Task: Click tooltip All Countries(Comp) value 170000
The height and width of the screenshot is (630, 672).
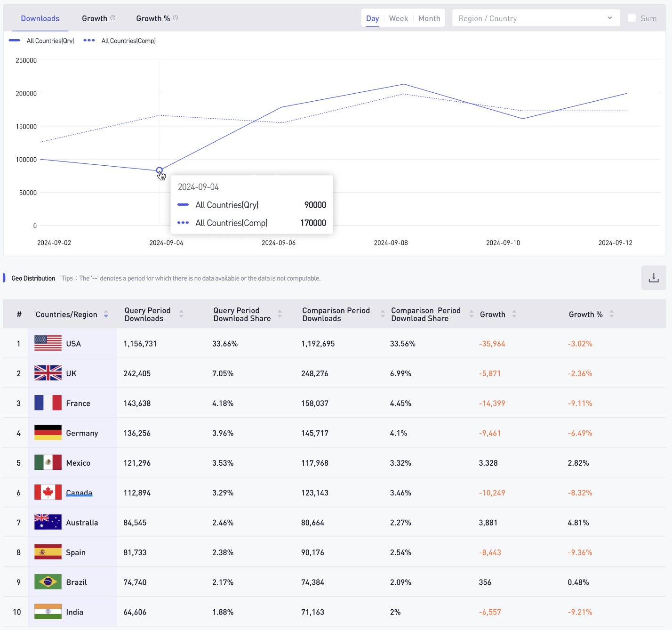Action: [x=313, y=223]
